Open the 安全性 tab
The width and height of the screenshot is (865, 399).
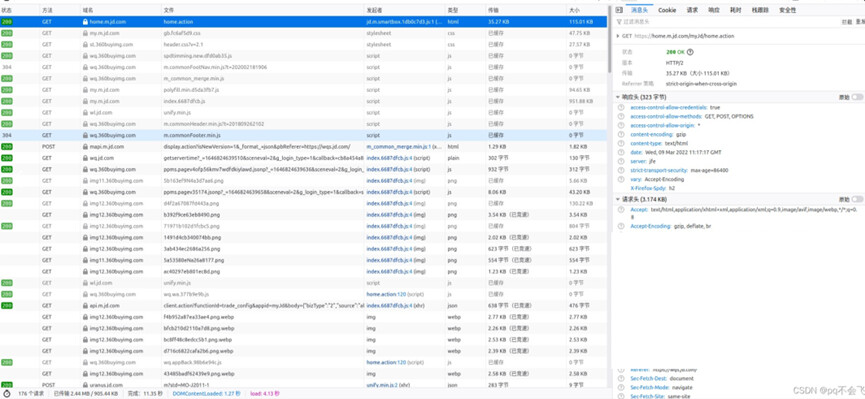(x=788, y=10)
